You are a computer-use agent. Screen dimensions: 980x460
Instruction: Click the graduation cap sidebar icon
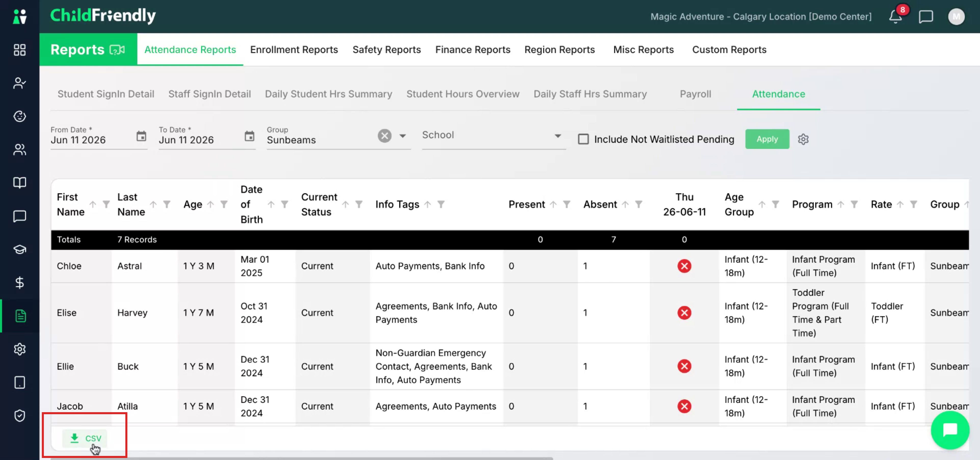click(x=19, y=249)
